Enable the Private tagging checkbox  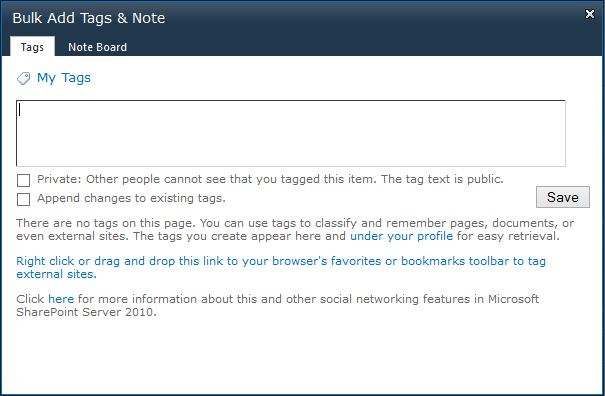[x=24, y=180]
